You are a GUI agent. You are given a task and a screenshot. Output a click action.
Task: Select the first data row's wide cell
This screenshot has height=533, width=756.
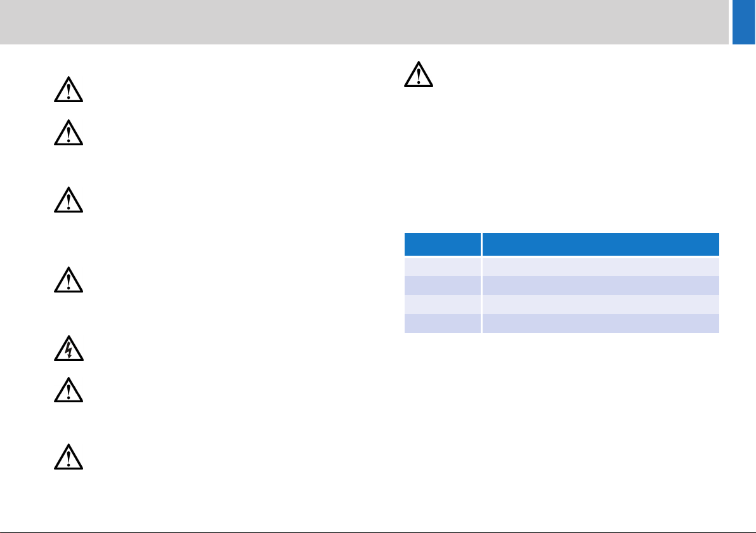[601, 266]
